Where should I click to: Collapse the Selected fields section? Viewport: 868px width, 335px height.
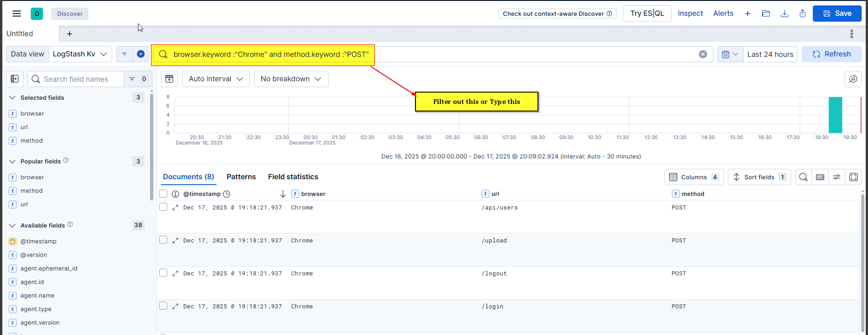(13, 98)
